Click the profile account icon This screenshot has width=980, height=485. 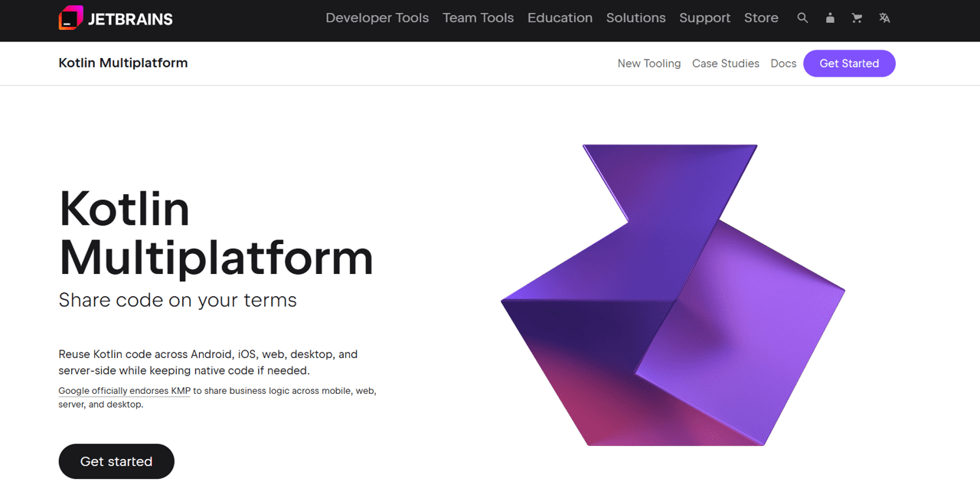click(x=830, y=18)
